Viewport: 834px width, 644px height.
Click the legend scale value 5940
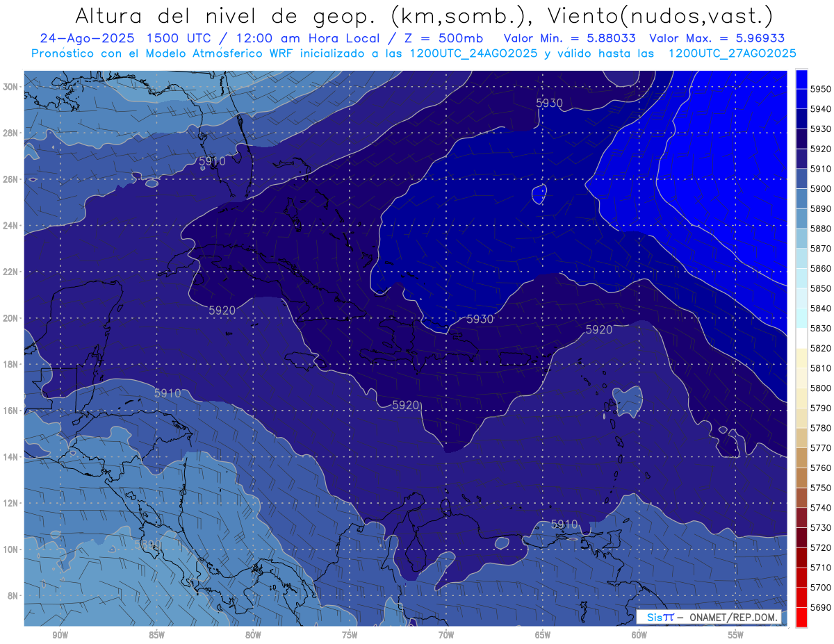[x=821, y=109]
